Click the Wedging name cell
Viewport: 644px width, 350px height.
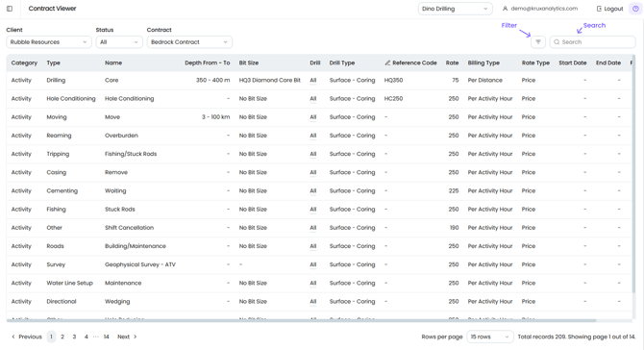(x=117, y=302)
